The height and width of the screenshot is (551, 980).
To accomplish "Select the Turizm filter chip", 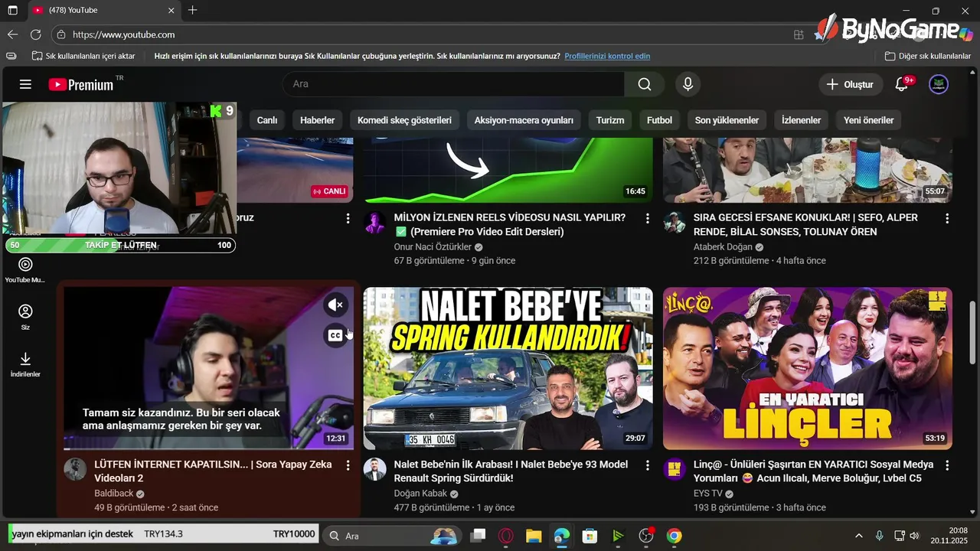I will click(x=610, y=120).
